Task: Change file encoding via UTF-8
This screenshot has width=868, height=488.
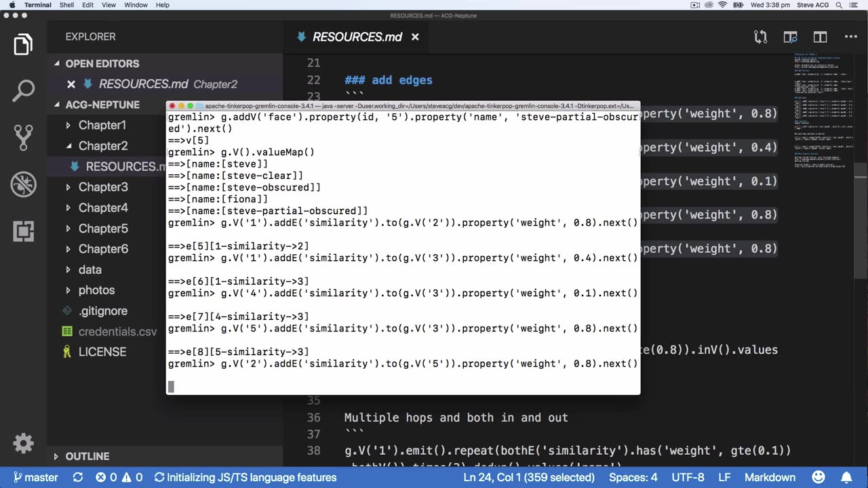Action: click(x=690, y=477)
